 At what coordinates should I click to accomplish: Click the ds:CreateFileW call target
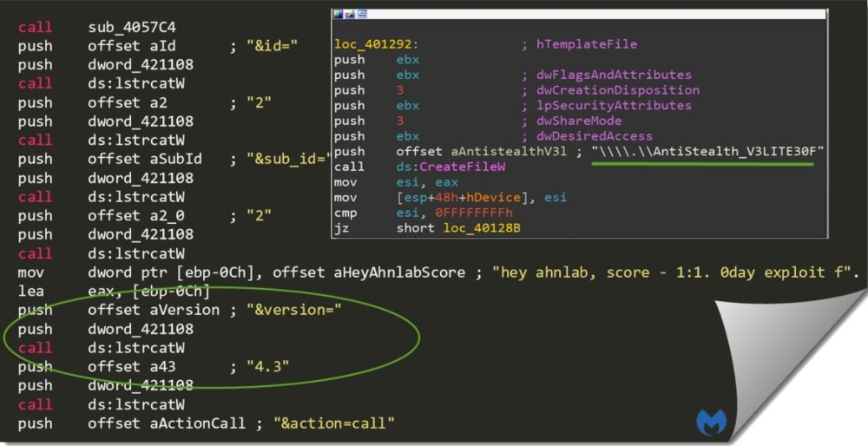(x=450, y=167)
